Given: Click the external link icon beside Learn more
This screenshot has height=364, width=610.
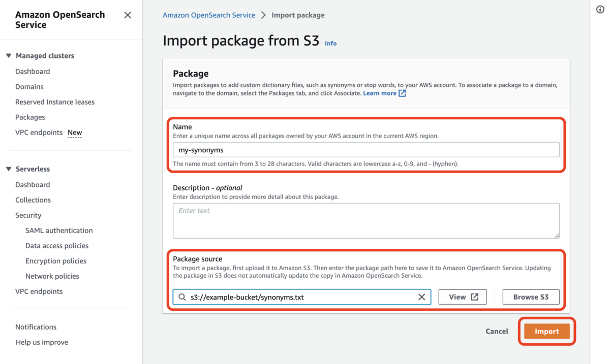Looking at the screenshot, I should 402,93.
